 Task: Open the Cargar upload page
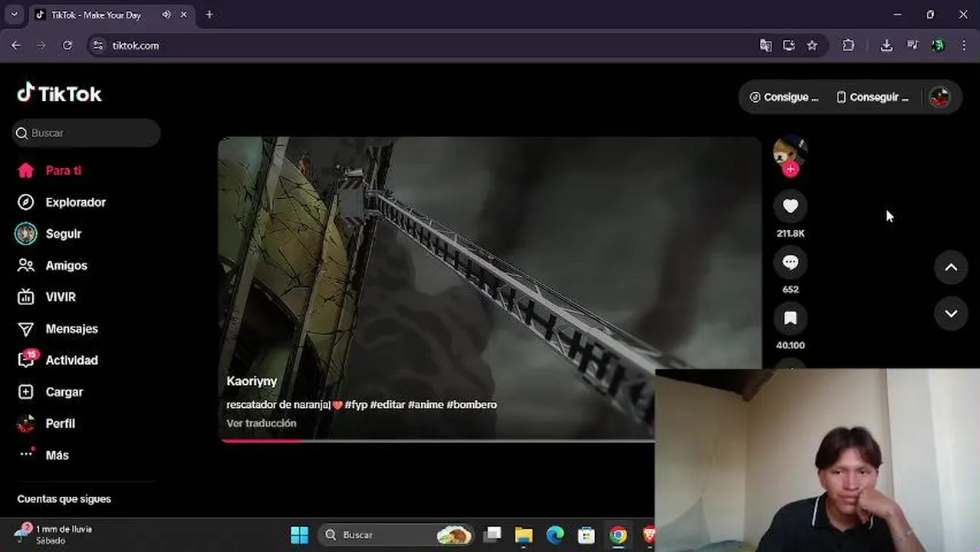[50, 392]
